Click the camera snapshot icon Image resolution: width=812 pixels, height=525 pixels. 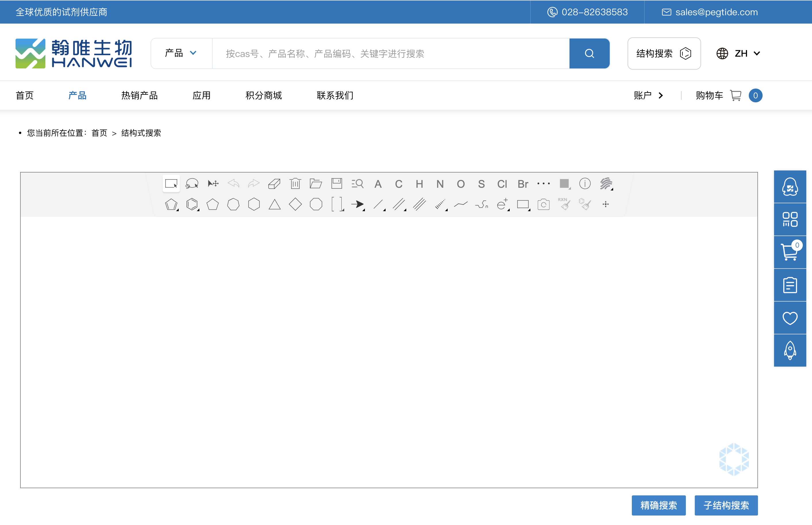coord(544,204)
